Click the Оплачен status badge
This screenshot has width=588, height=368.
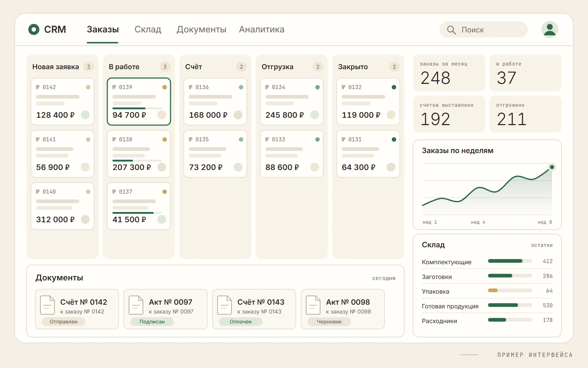tap(241, 322)
